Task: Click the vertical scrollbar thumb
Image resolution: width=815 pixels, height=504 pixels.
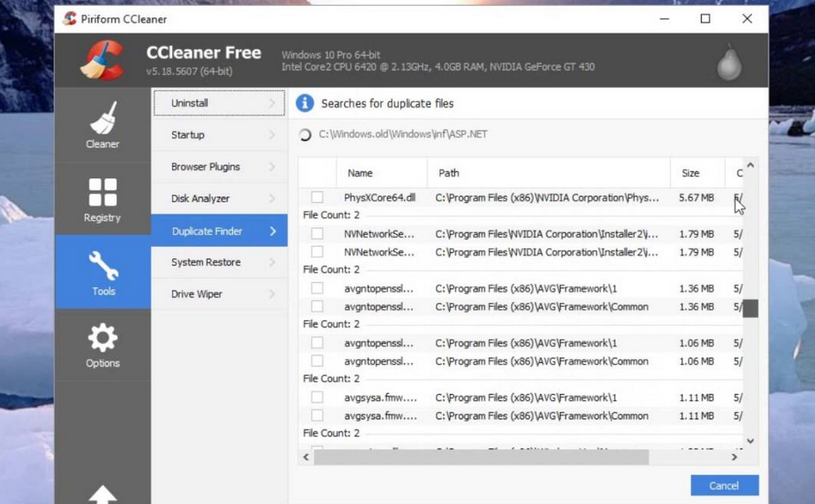Action: coord(750,308)
